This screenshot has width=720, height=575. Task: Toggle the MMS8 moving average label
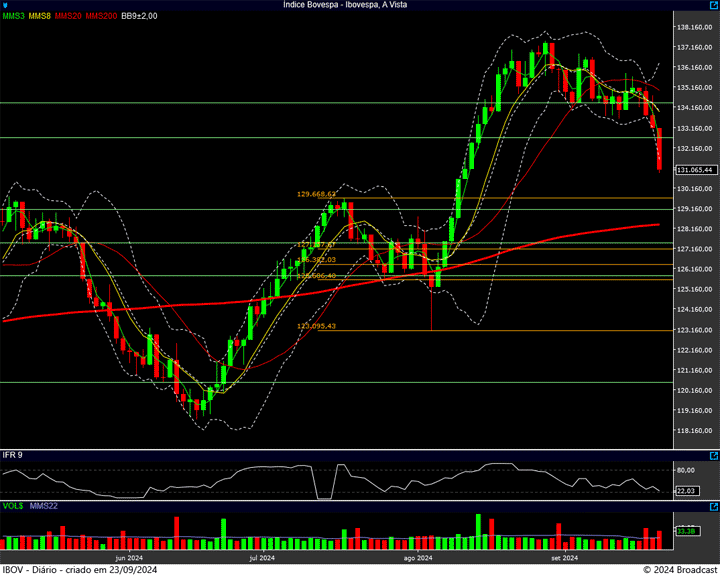40,16
